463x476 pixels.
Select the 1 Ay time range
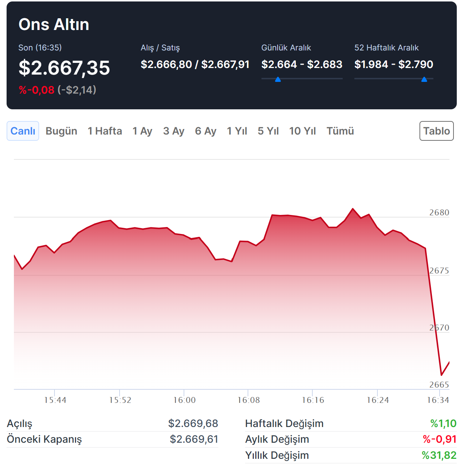[142, 131]
